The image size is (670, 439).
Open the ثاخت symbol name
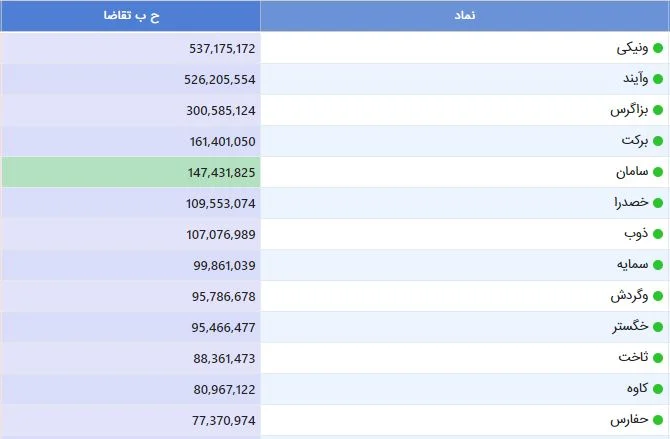pos(633,357)
